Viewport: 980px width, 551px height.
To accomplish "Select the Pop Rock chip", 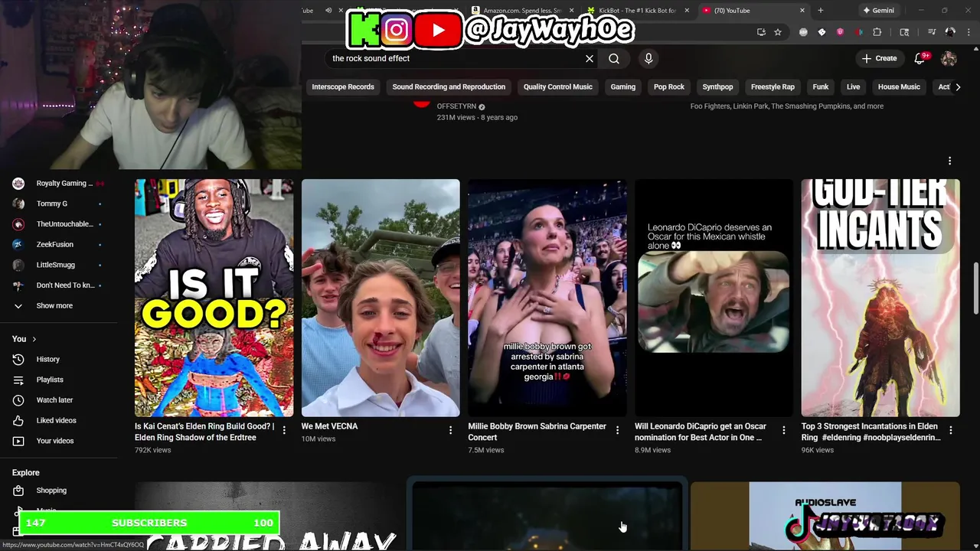I will [669, 87].
